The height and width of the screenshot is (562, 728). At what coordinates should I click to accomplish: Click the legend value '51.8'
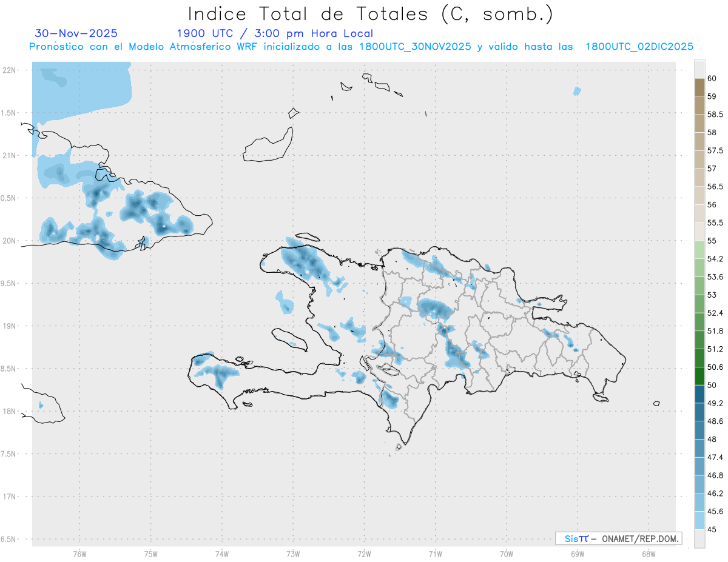pyautogui.click(x=715, y=331)
